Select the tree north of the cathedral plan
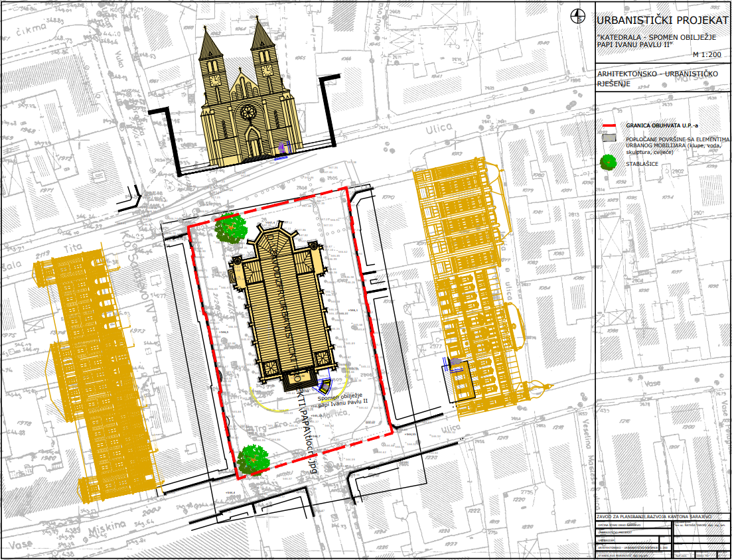Screen dimensions: 732x560 229,228
